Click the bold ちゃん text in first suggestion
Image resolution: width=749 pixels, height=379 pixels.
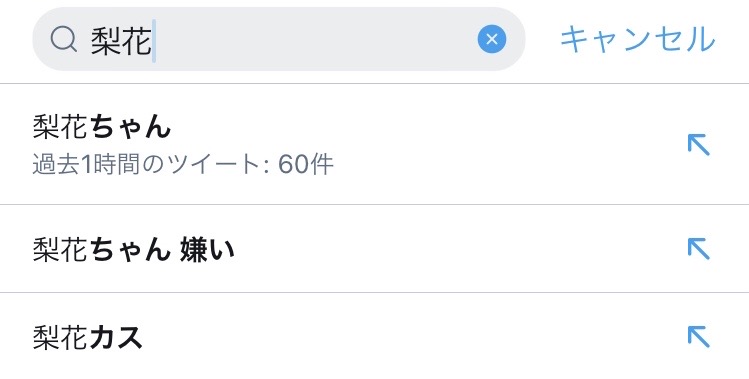(x=129, y=127)
